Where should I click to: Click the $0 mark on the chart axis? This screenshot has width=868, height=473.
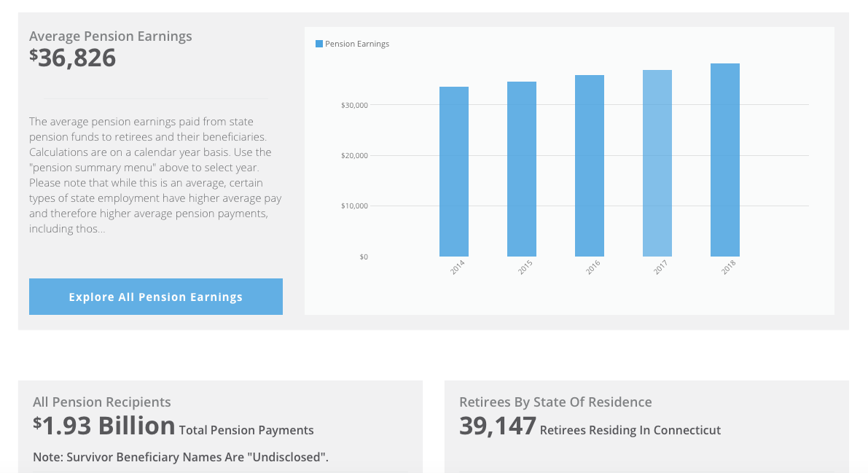[x=364, y=257]
